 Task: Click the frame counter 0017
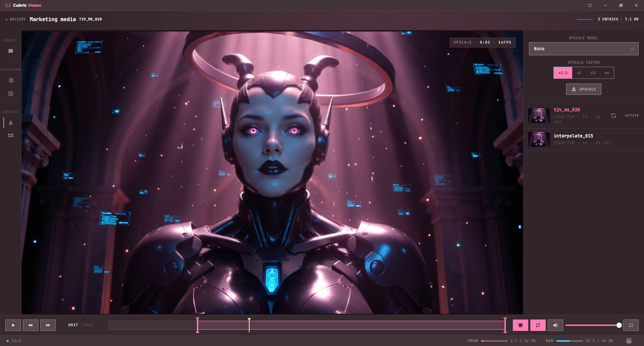point(73,325)
